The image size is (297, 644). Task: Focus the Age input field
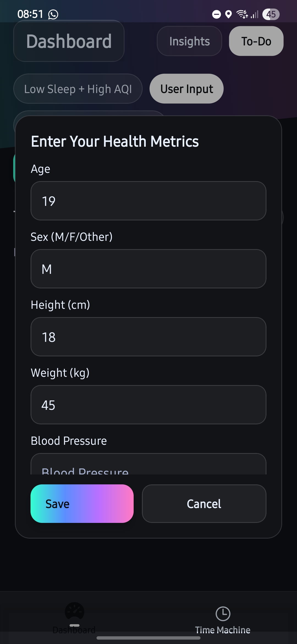click(x=148, y=201)
